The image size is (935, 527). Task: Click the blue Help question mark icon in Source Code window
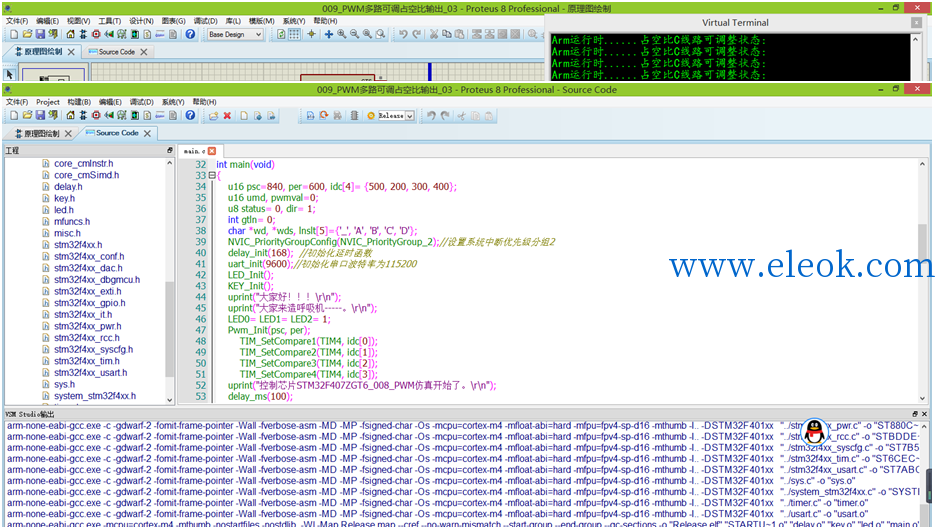click(190, 115)
